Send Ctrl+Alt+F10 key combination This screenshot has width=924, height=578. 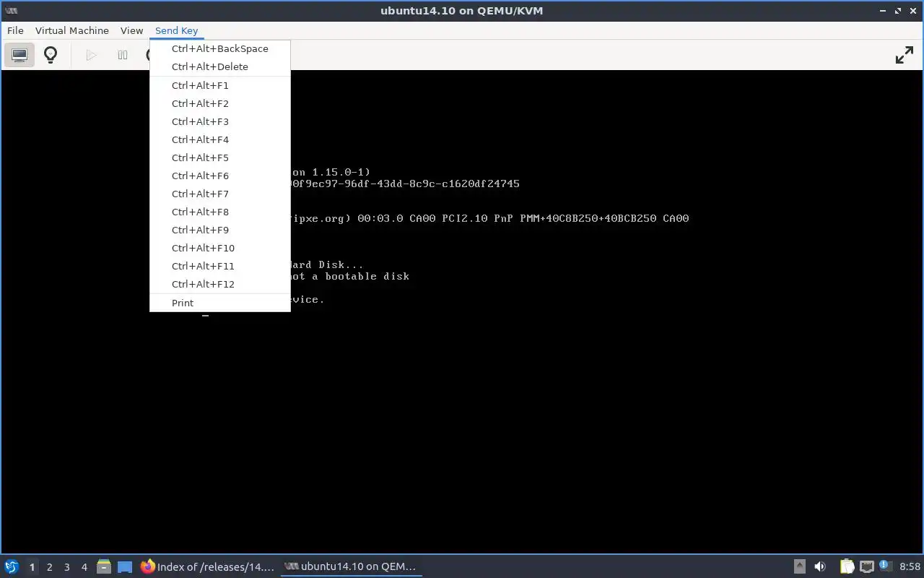point(220,248)
